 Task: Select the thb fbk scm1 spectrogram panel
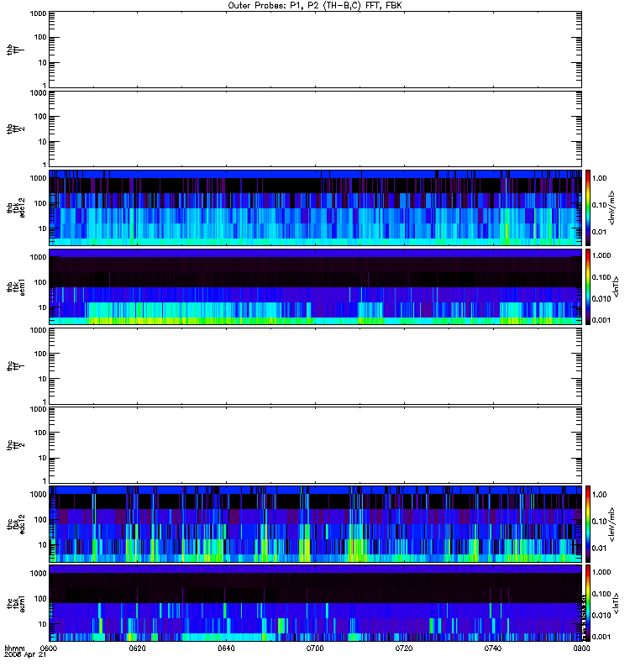click(x=315, y=286)
